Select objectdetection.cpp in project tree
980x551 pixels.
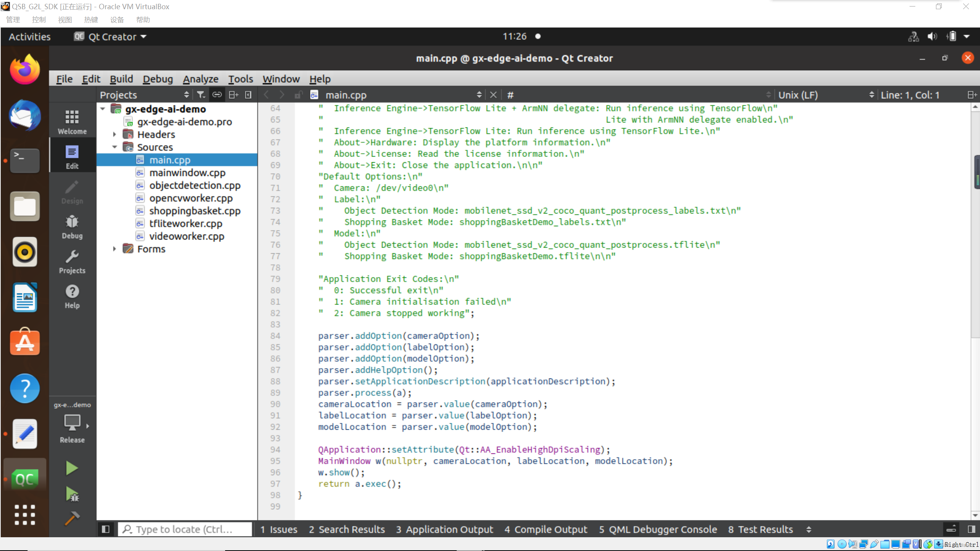point(195,185)
